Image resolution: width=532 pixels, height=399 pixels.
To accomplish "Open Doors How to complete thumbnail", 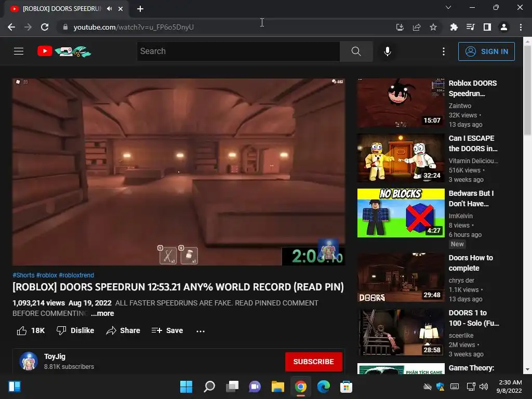I will click(x=401, y=277).
